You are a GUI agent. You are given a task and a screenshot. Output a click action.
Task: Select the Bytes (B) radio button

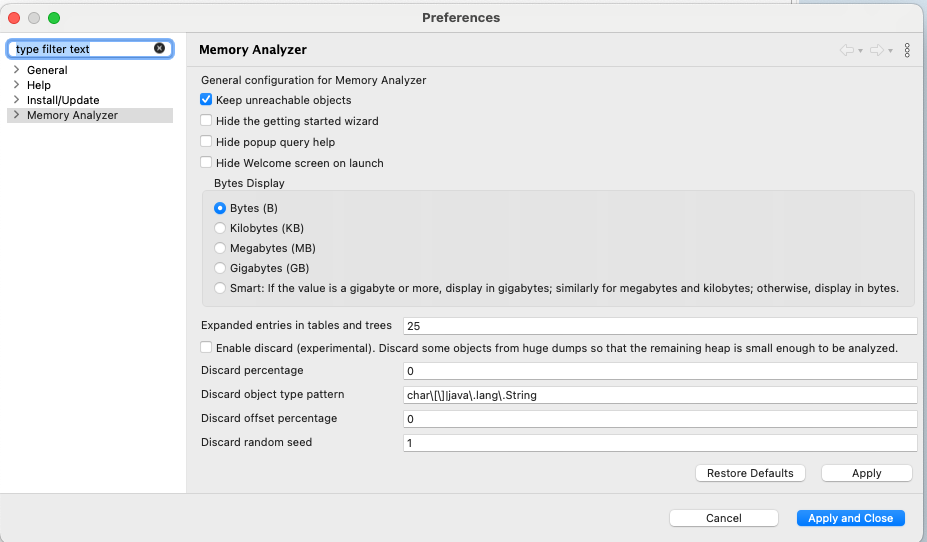pyautogui.click(x=220, y=208)
